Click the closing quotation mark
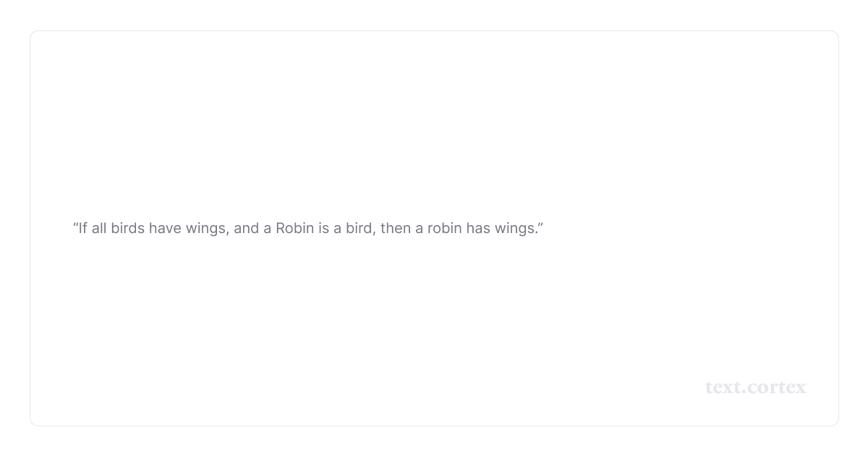Image resolution: width=868 pixels, height=456 pixels. click(540, 224)
